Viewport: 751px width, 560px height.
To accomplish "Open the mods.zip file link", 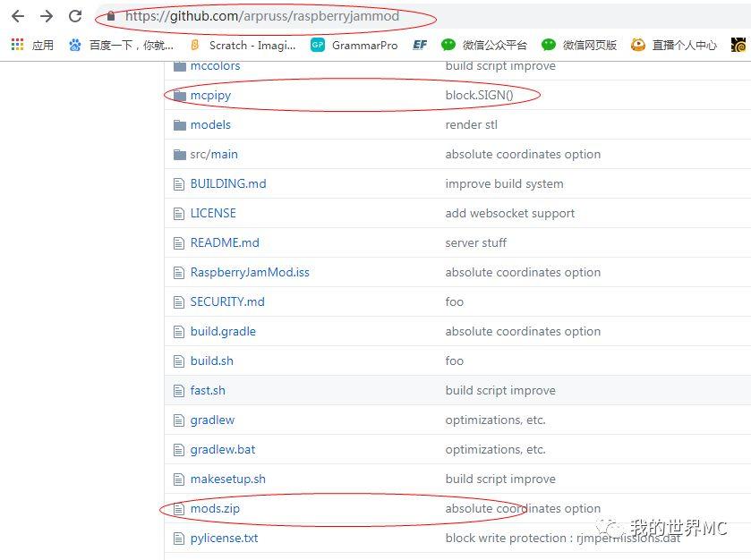I will 215,508.
